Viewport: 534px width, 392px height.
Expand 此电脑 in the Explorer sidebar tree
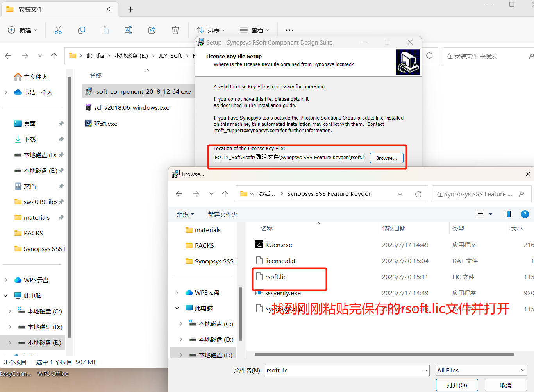pos(6,295)
